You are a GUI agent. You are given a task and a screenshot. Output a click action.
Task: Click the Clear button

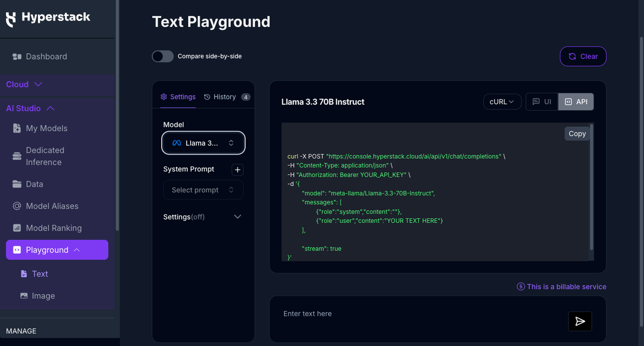[583, 56]
